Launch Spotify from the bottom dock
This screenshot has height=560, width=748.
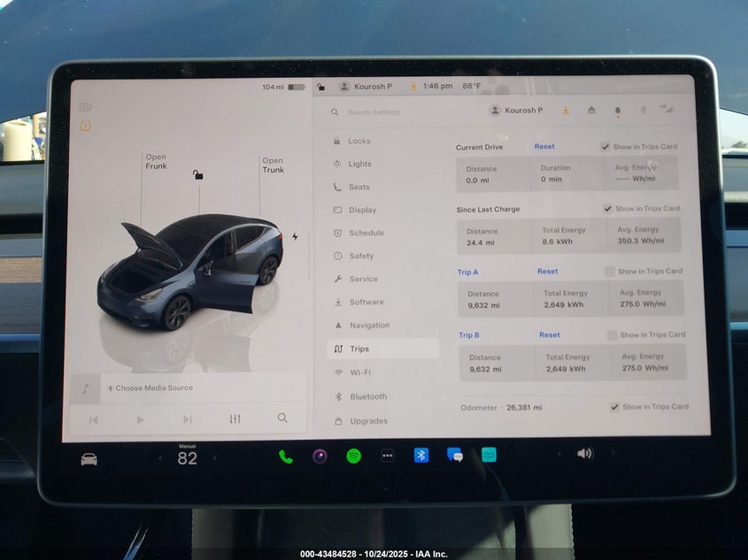[353, 456]
